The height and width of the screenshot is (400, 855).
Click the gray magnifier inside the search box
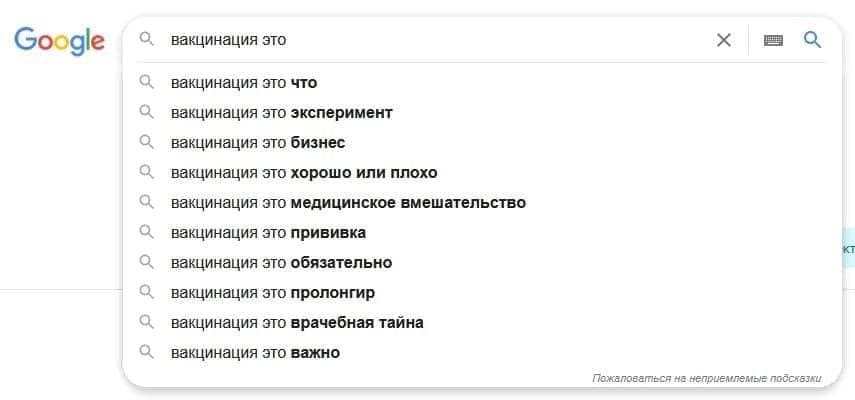pos(147,40)
